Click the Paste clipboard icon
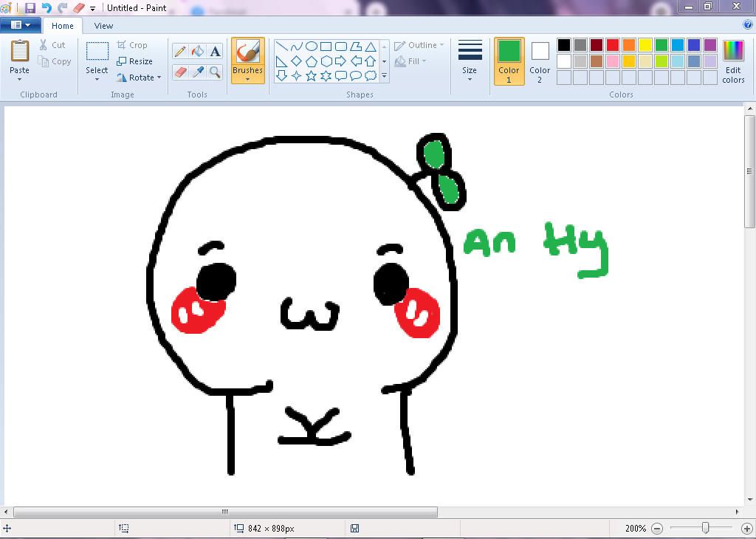Screen dimensions: 756x539 point(20,50)
